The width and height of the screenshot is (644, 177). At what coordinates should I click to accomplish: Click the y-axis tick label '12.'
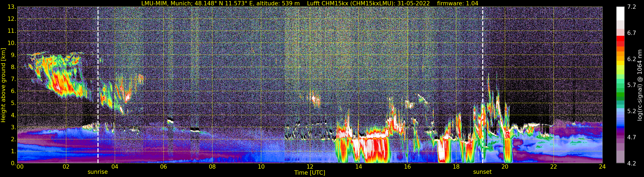pyautogui.click(x=12, y=19)
